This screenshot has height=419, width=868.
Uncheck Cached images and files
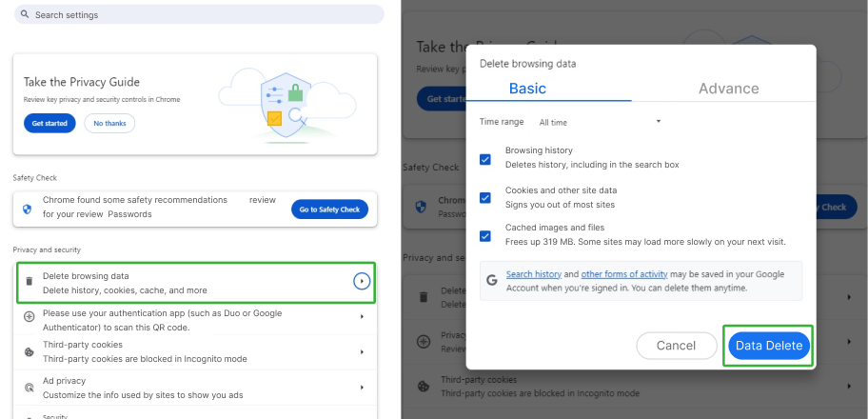pos(485,235)
